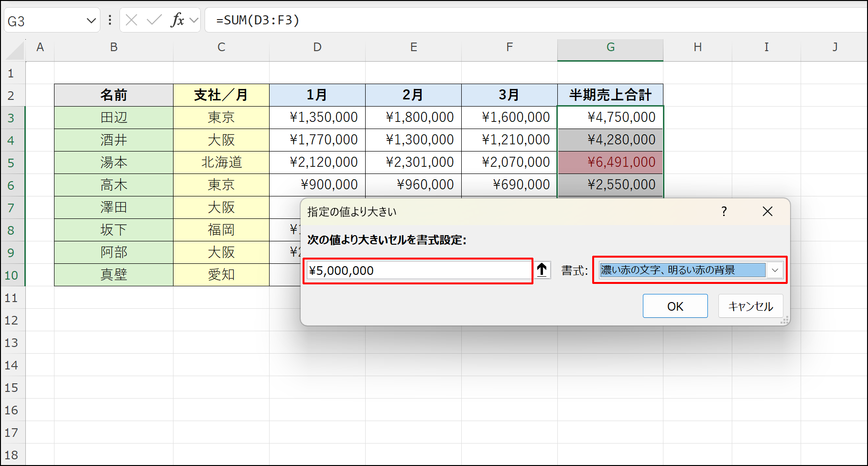This screenshot has width=868, height=466.
Task: Select the highlighted ¥6,491,000 cell
Action: click(x=610, y=162)
